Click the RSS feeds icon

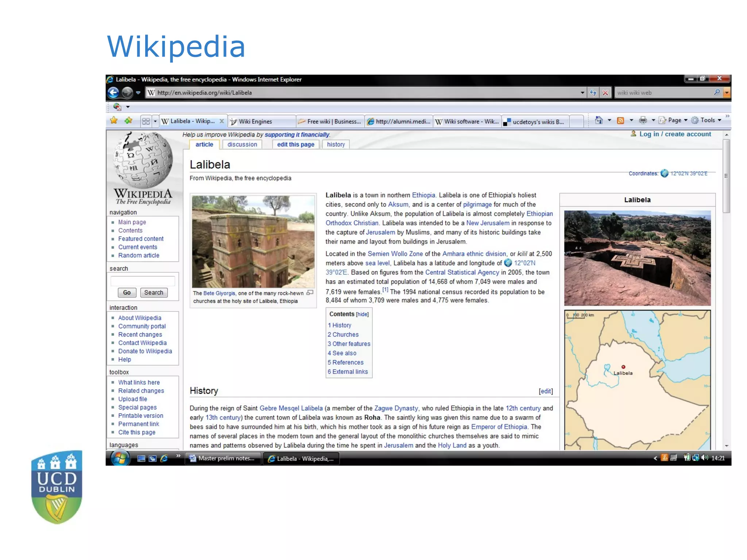[x=620, y=120]
